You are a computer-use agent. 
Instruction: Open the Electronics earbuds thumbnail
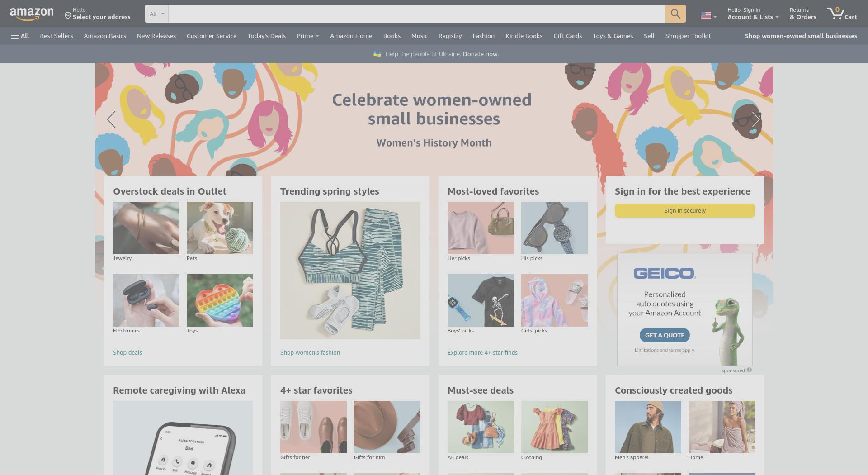[146, 300]
